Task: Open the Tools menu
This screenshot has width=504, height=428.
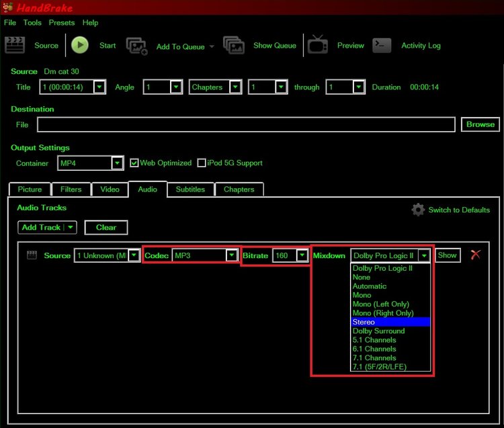Action: tap(32, 22)
